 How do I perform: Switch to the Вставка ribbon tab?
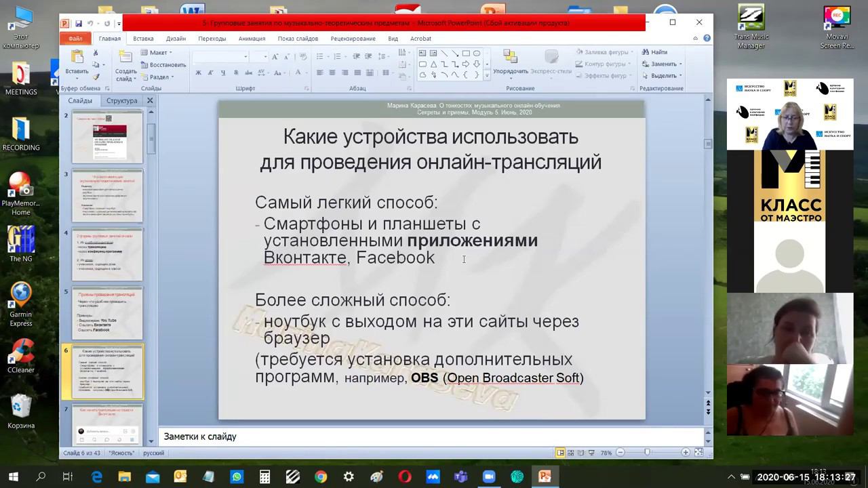(x=143, y=39)
